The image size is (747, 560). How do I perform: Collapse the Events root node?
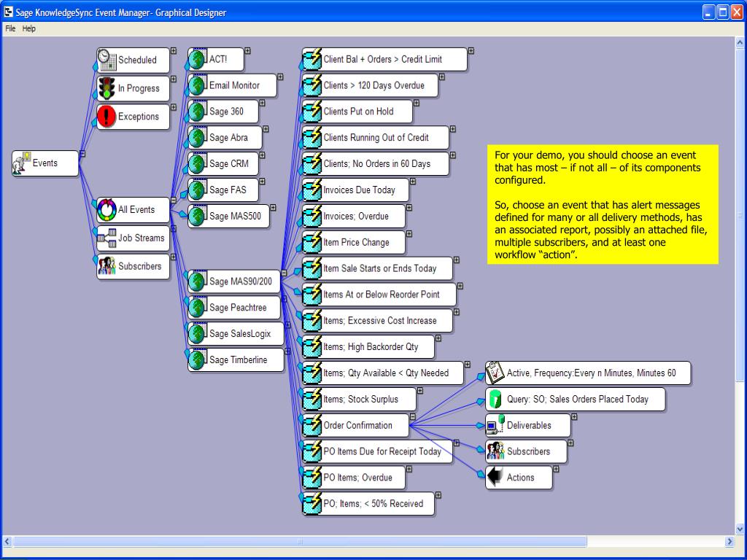(x=82, y=153)
